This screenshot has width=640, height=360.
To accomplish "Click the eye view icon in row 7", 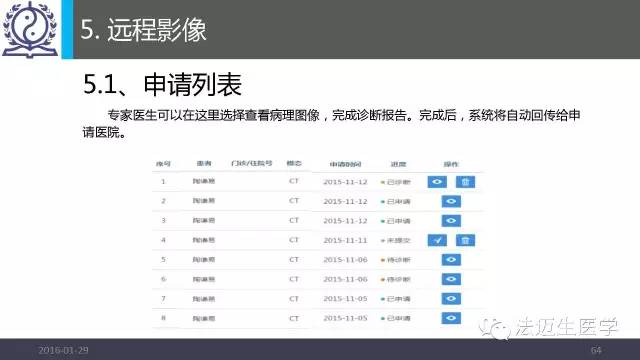I will [x=451, y=299].
